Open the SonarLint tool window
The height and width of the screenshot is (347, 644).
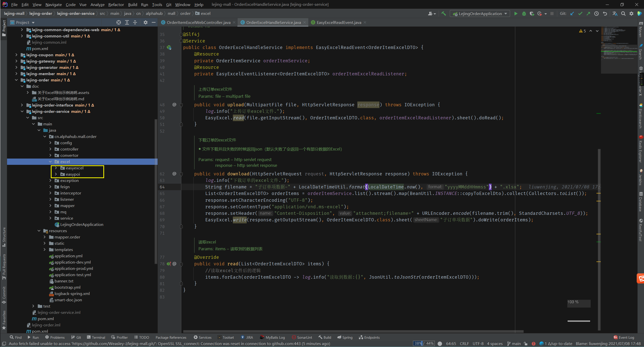click(x=302, y=337)
